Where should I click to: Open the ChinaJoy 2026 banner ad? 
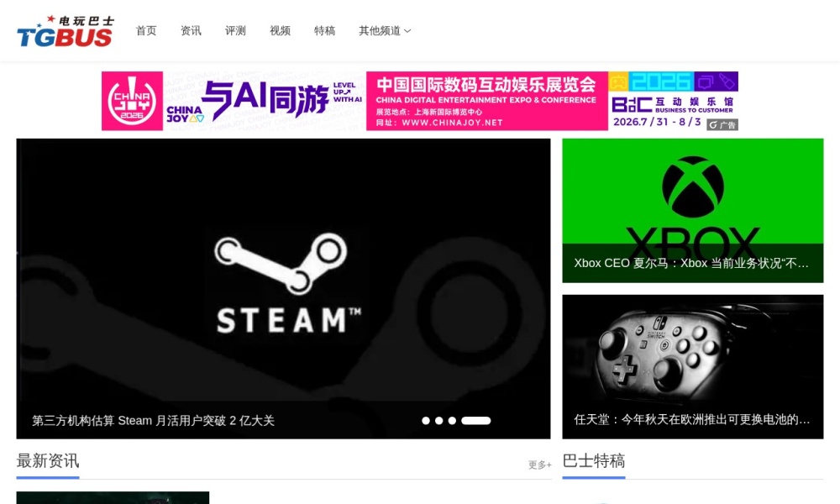coord(419,101)
